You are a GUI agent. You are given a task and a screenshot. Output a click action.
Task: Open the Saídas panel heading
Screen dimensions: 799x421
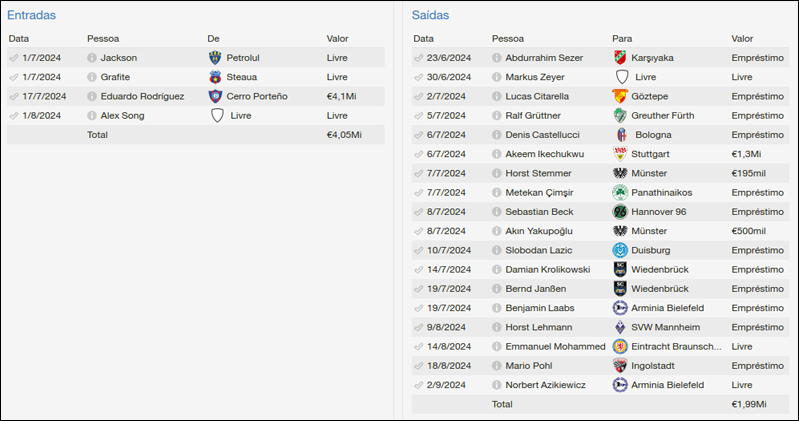point(430,15)
